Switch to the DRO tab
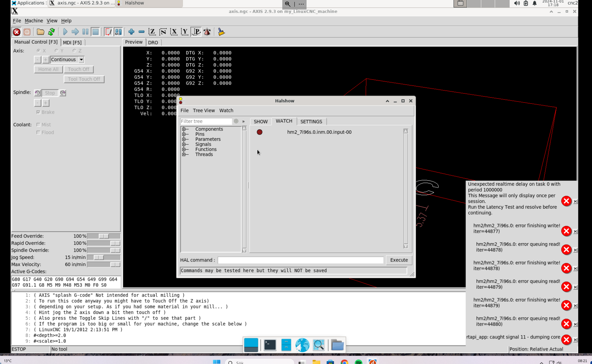Viewport: 592px width, 364px height. click(x=153, y=42)
